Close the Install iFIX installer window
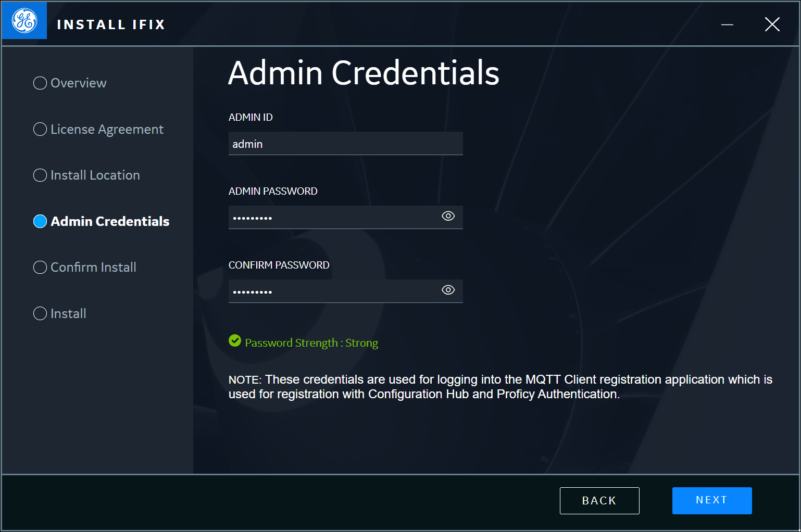This screenshot has width=801, height=532. pos(772,24)
